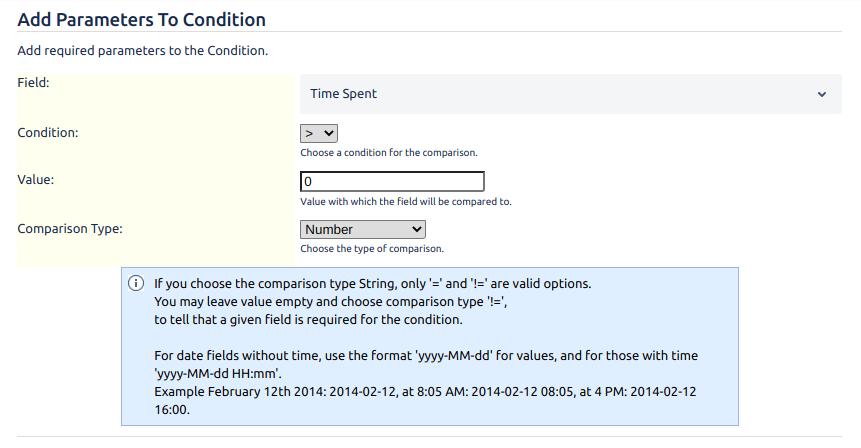Image resolution: width=861 pixels, height=448 pixels.
Task: Click the "Choose a condition for the comparison" hint
Action: point(388,153)
